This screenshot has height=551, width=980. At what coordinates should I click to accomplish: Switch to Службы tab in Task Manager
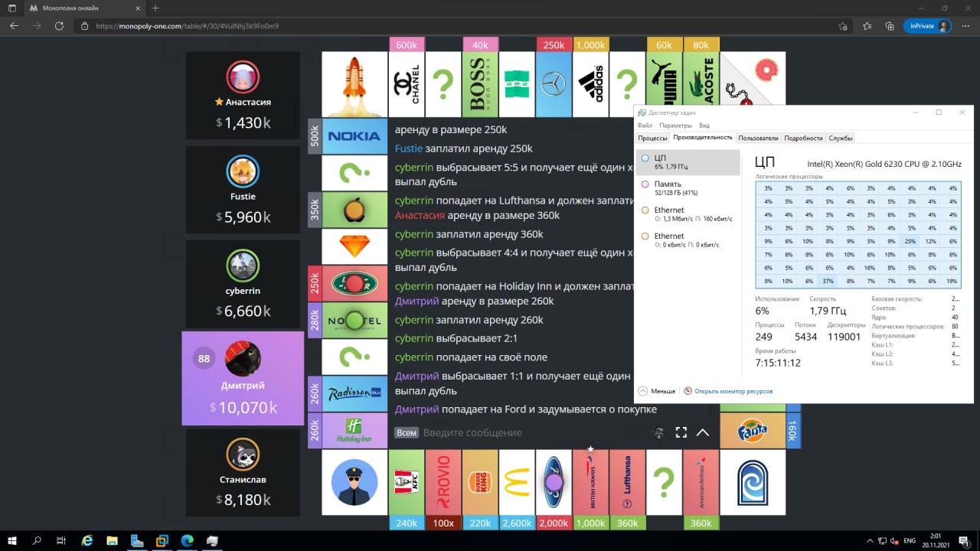[840, 138]
